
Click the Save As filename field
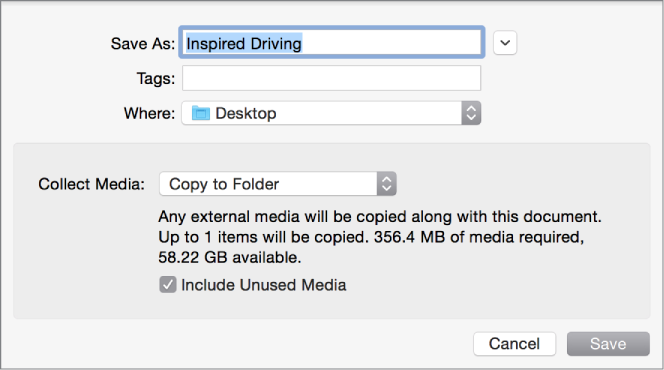[x=332, y=43]
